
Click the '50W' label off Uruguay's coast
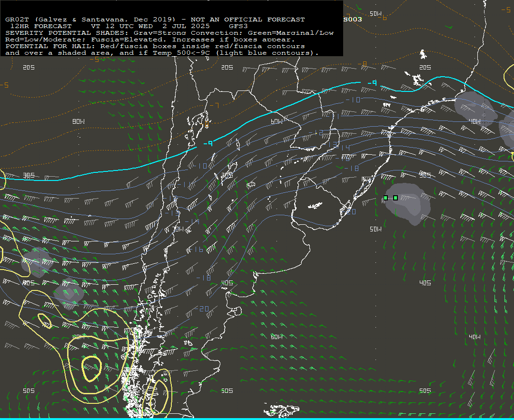[376, 229]
